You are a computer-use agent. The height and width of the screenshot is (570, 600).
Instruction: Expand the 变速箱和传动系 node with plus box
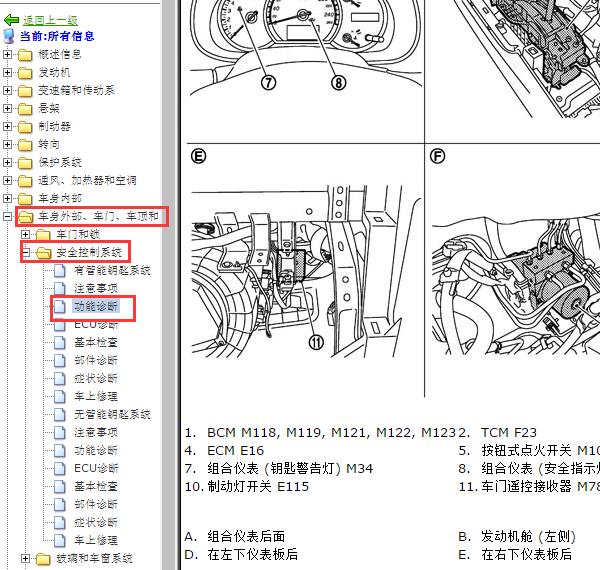point(8,91)
